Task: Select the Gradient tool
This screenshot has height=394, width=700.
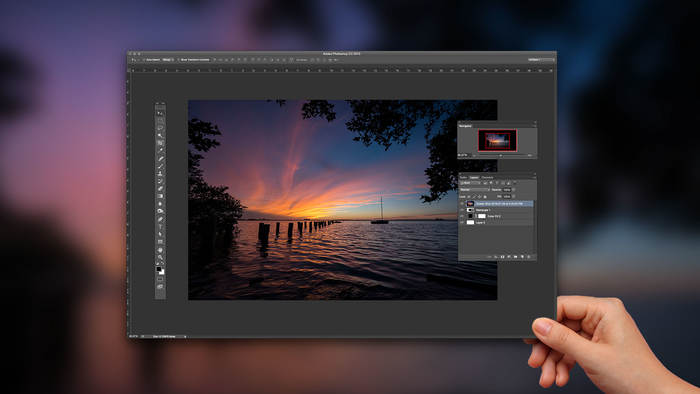Action: pos(160,196)
